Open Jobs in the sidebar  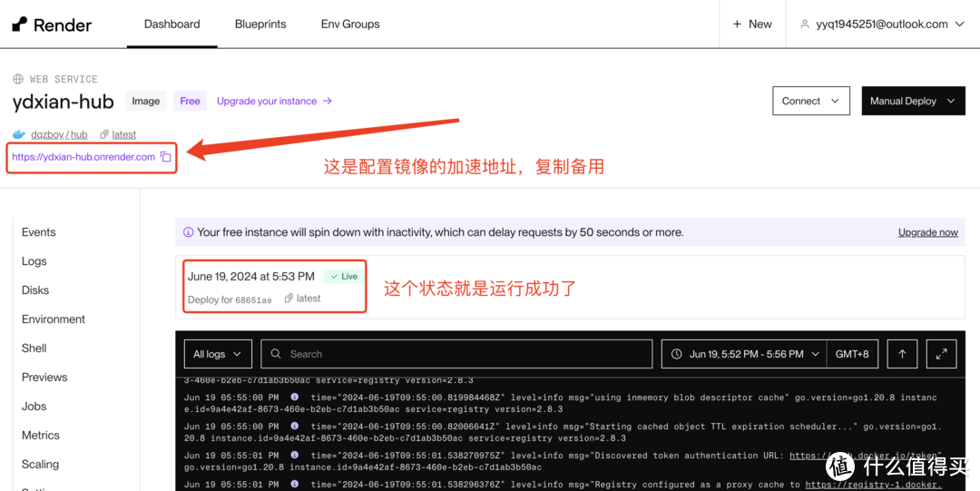coord(34,406)
